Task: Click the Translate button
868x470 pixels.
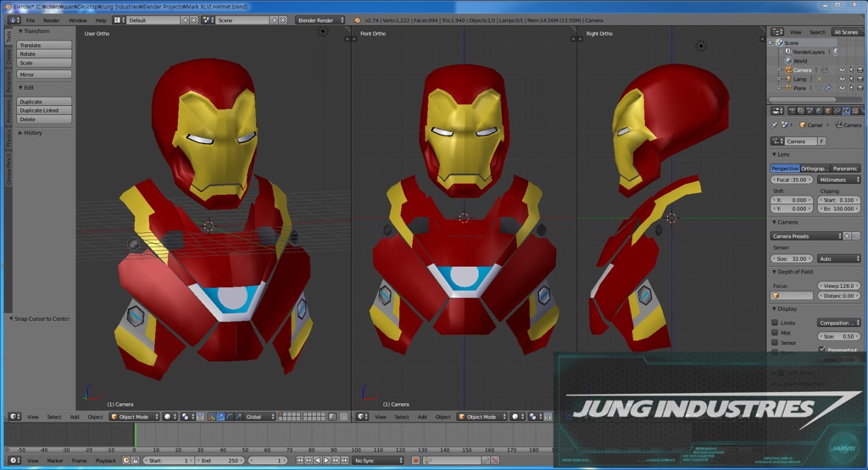Action: click(44, 45)
